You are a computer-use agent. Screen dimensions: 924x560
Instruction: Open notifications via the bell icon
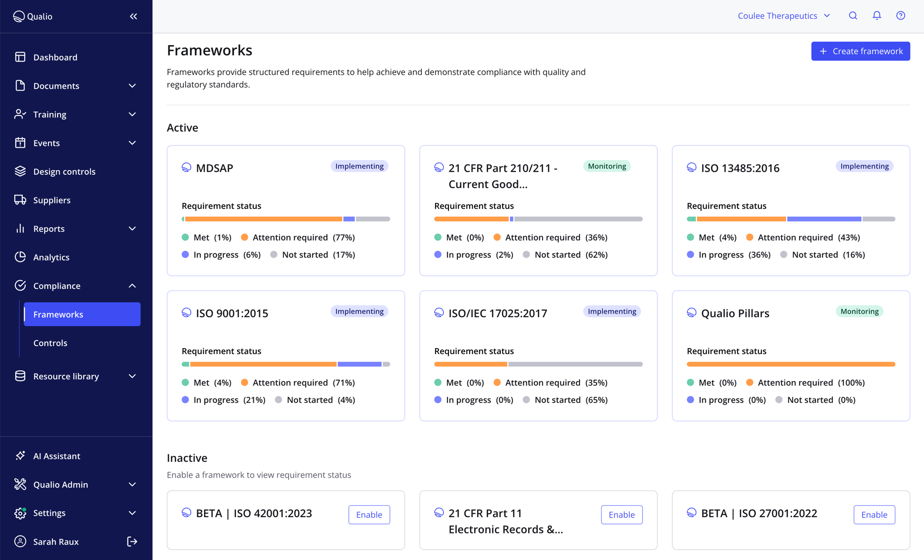click(x=877, y=15)
